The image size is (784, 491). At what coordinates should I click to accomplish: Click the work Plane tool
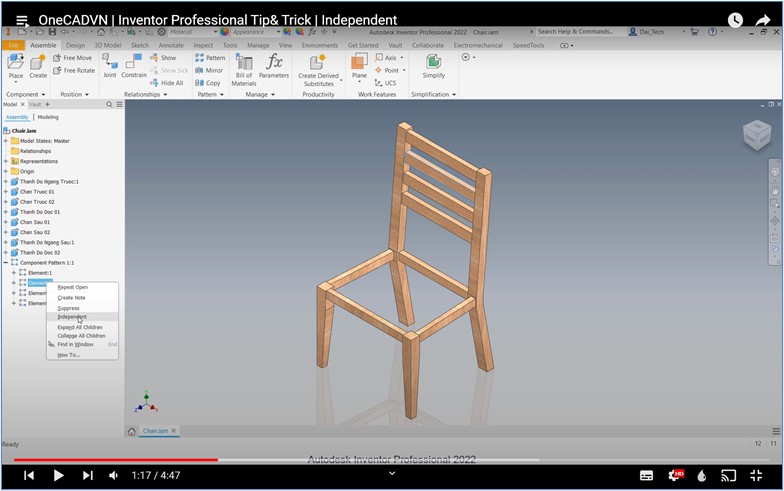click(359, 68)
